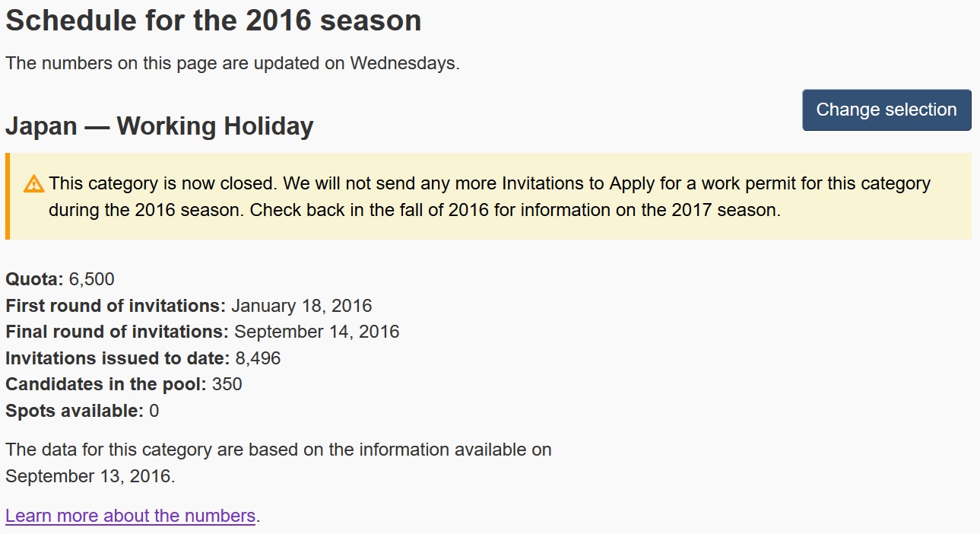The width and height of the screenshot is (980, 534).
Task: Click the Candidates in the pool label
Action: click(106, 384)
